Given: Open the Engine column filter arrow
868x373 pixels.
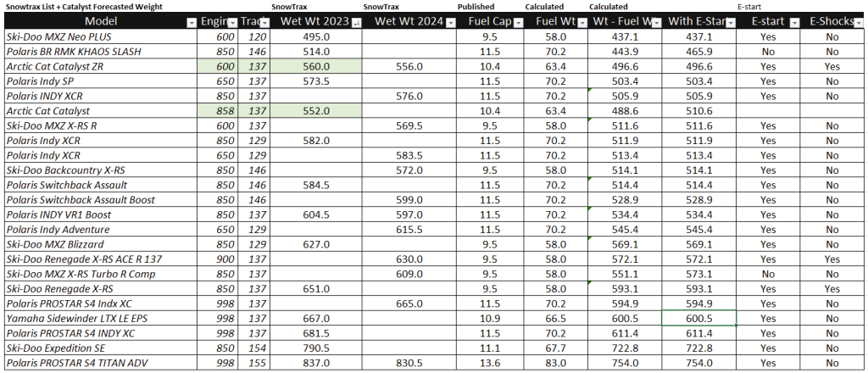Looking at the screenshot, I should point(231,22).
